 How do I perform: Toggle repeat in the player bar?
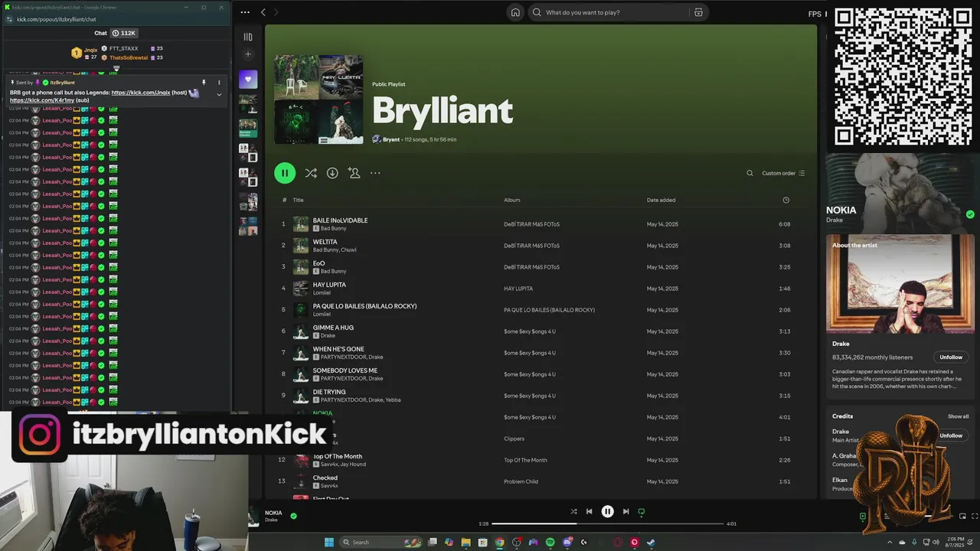(x=642, y=511)
